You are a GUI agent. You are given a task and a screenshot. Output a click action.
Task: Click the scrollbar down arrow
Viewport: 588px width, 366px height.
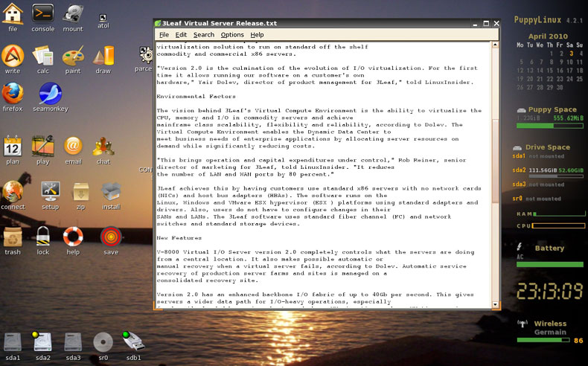click(495, 304)
